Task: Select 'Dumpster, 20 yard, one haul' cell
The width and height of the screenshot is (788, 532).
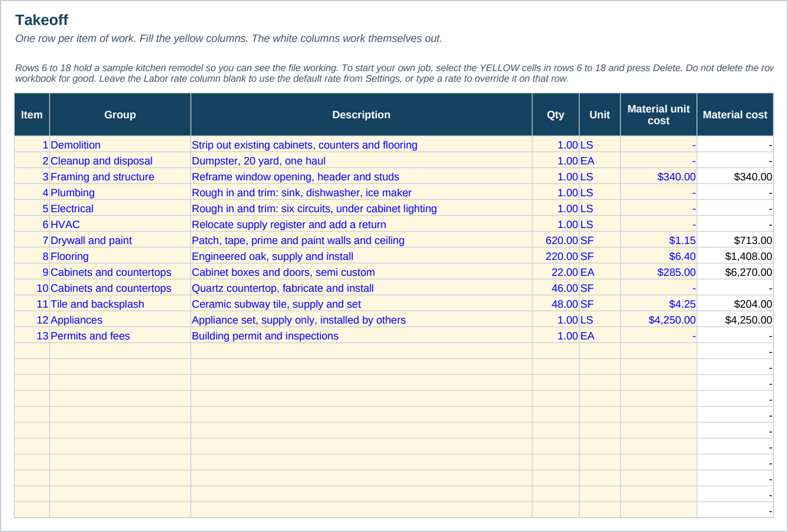Action: (361, 161)
